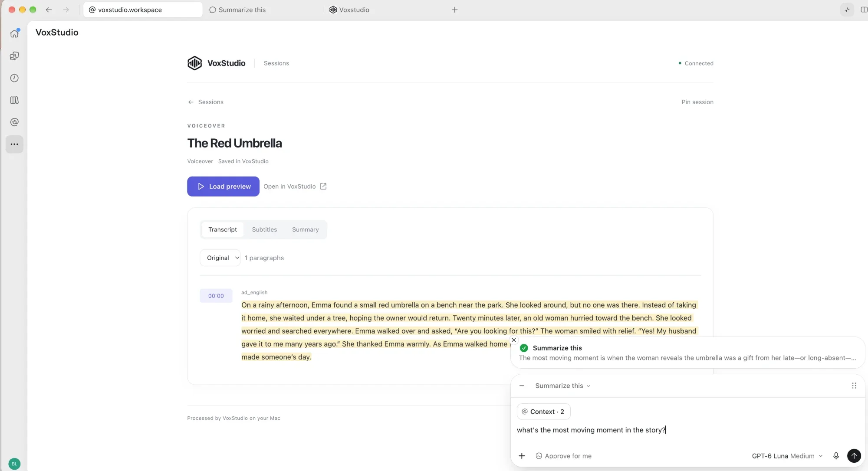Toggle Approve for me
This screenshot has width=868, height=471.
coord(563,456)
